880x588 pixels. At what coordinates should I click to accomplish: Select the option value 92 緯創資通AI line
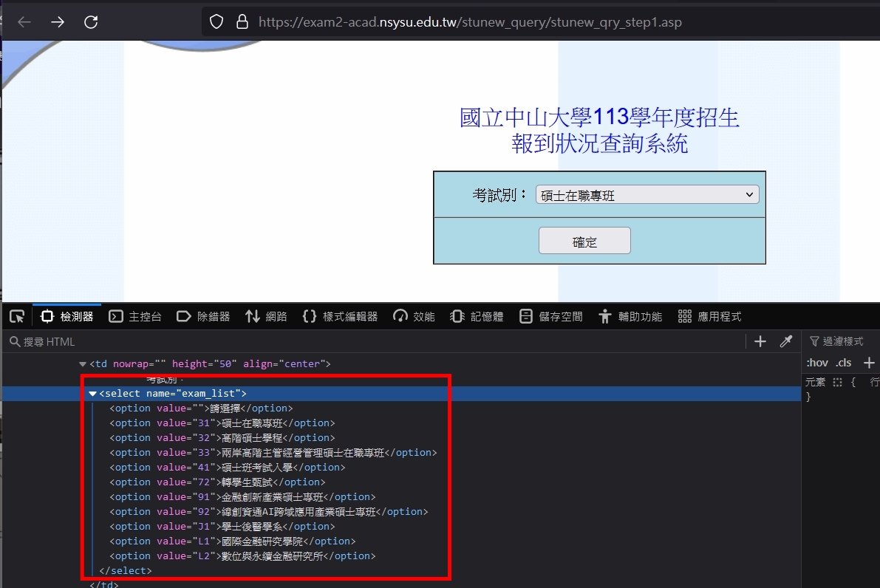click(269, 512)
